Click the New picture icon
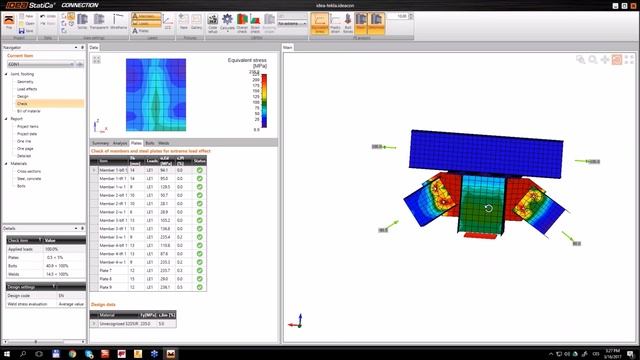 pos(184,21)
